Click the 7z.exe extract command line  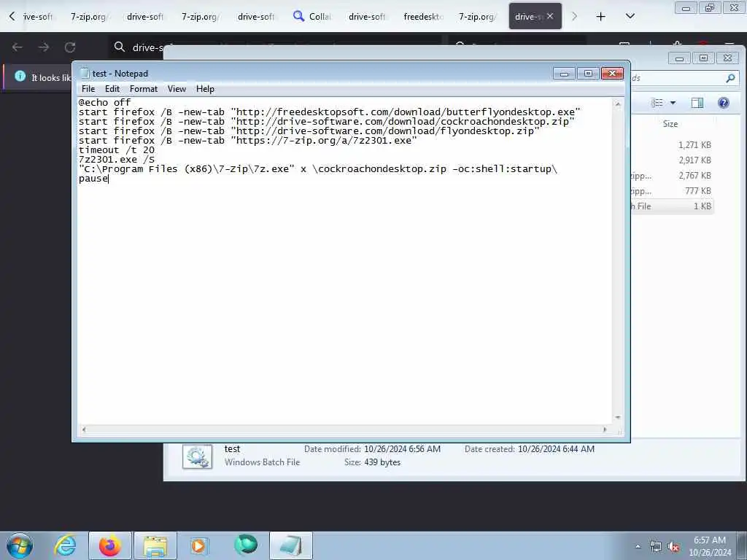[318, 169]
